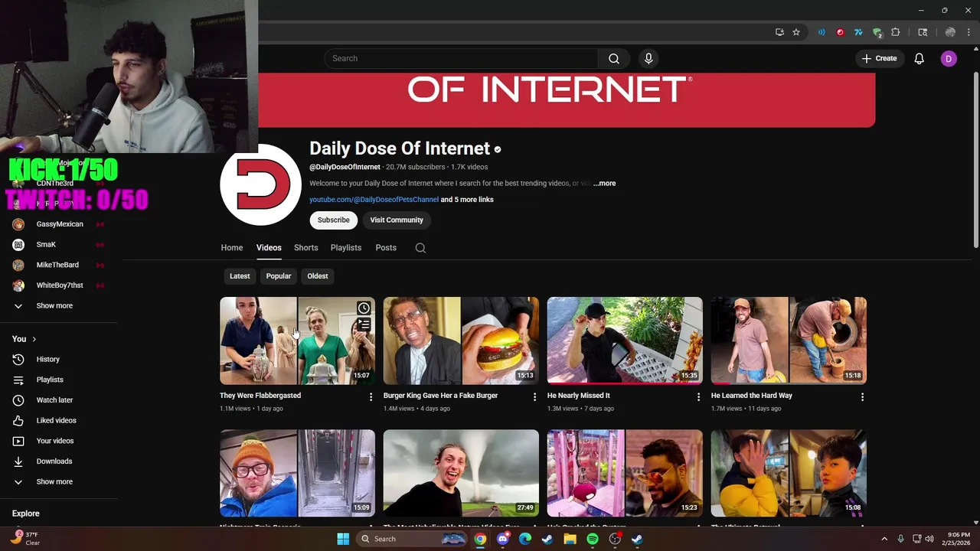The width and height of the screenshot is (980, 551).
Task: Switch to the Shorts tab
Action: coord(306,248)
